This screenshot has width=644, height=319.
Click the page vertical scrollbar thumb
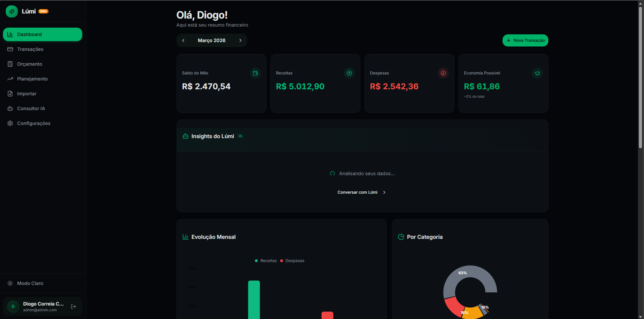click(641, 77)
